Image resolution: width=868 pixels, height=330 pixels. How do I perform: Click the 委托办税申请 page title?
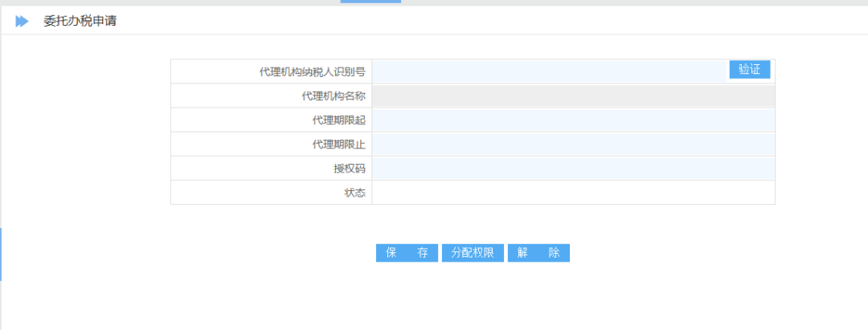coord(80,22)
